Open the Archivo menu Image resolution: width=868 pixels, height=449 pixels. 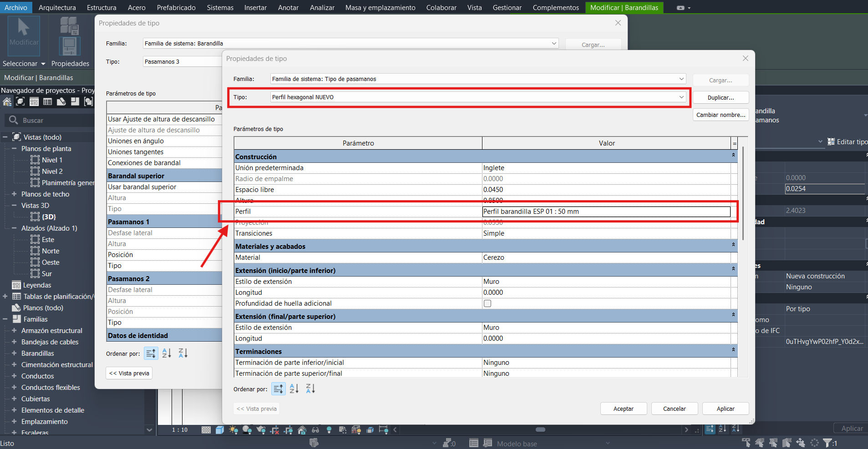tap(16, 7)
